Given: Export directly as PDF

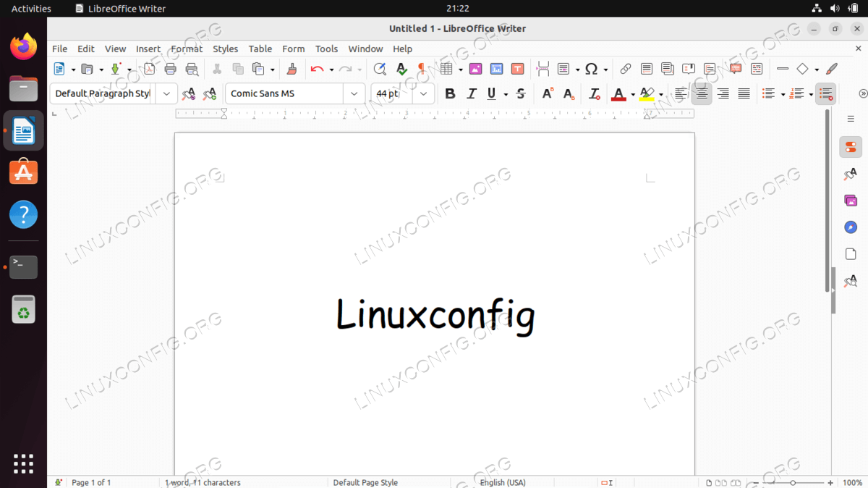Looking at the screenshot, I should tap(150, 69).
